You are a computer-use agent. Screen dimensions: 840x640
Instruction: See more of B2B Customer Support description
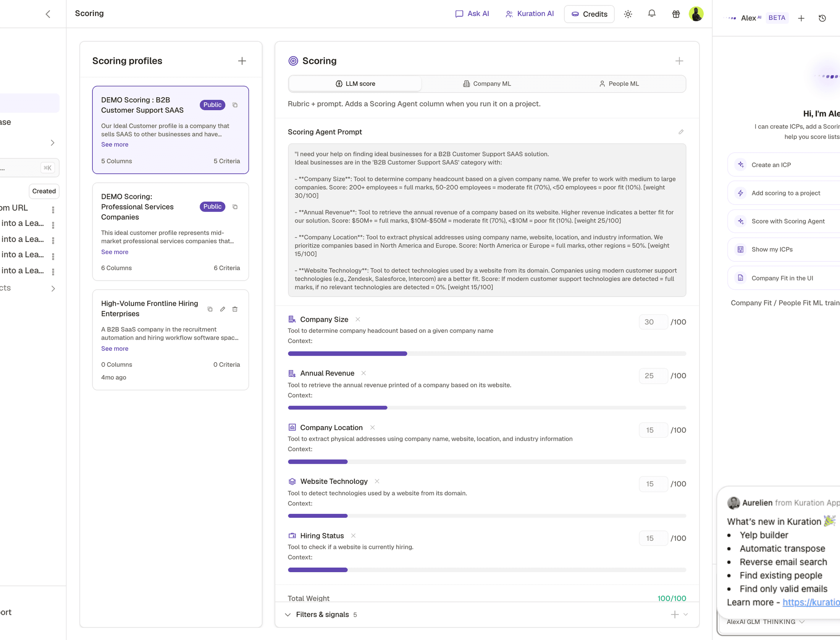[115, 145]
